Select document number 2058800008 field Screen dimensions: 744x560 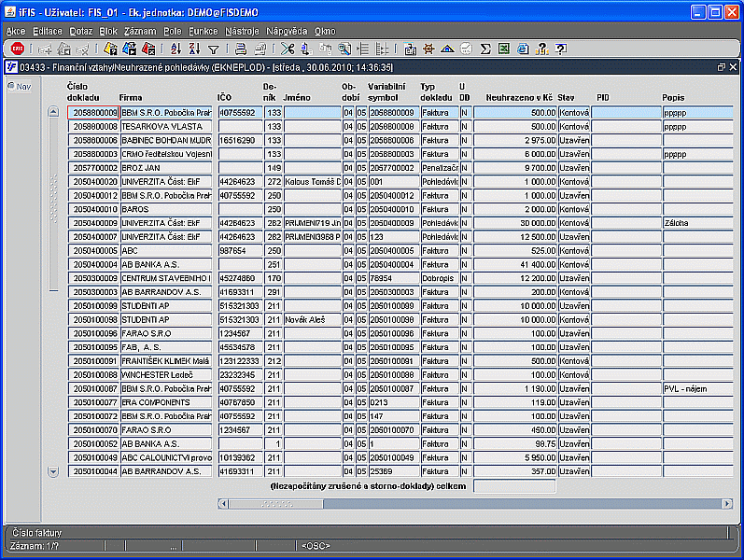tap(93, 125)
